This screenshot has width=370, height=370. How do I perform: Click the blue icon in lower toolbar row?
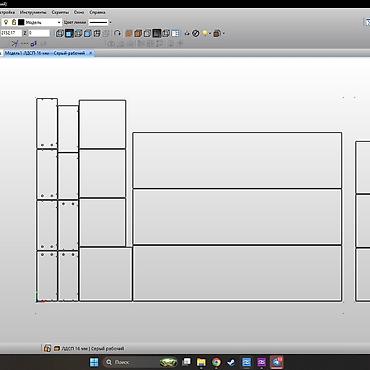click(33, 44)
